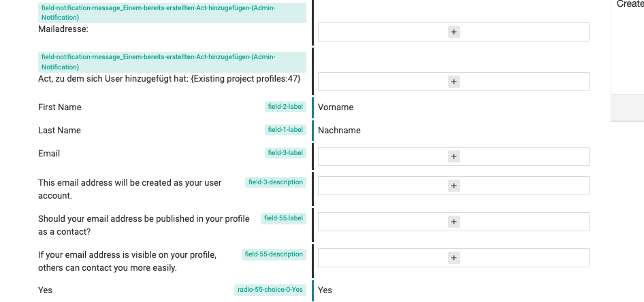Image resolution: width=644 pixels, height=302 pixels.
Task: Edit the Vorname translation
Action: click(x=336, y=107)
